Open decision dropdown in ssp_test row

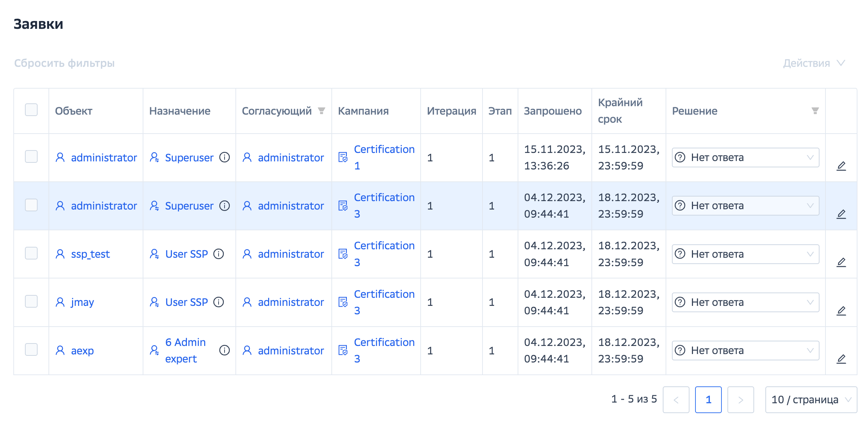coord(745,254)
